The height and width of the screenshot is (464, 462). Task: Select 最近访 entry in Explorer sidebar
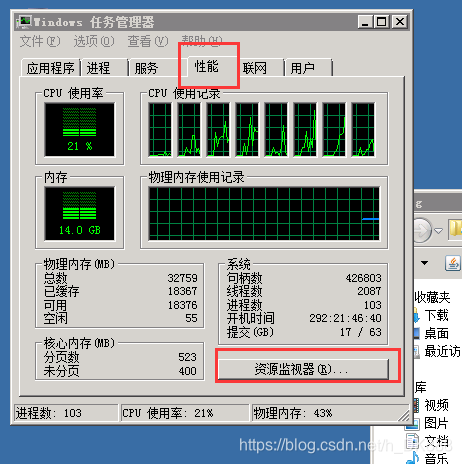pos(443,351)
